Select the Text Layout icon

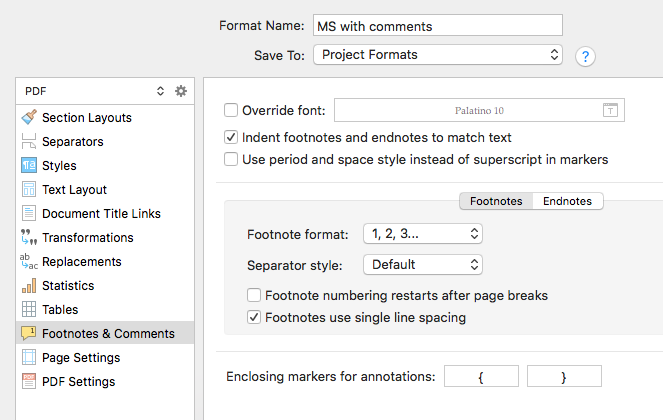(x=29, y=189)
